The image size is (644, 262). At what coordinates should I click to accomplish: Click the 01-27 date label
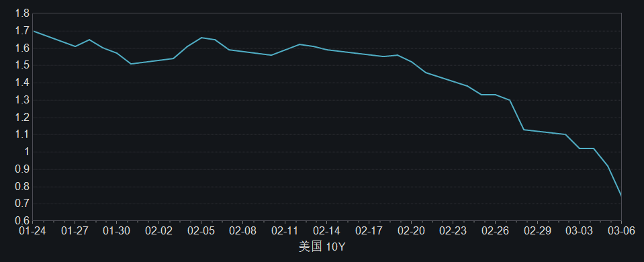click(75, 231)
